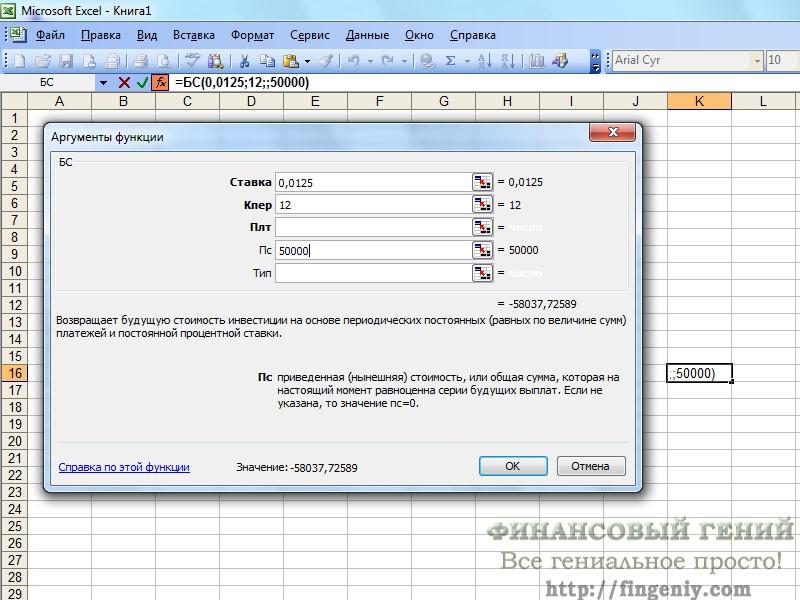The width and height of the screenshot is (800, 600).
Task: Open the Research tool icon
Action: coord(215,61)
